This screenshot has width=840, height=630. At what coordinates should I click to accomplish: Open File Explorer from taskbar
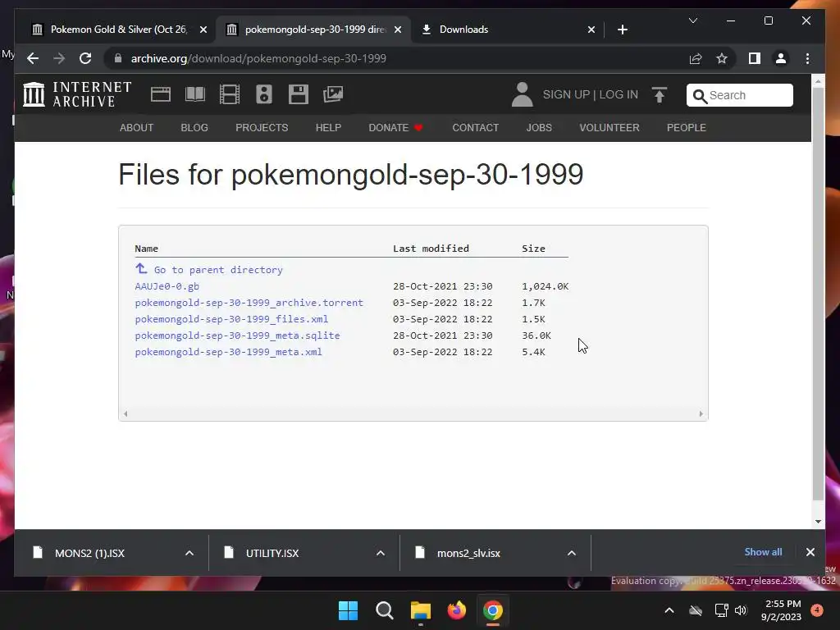[x=421, y=610]
